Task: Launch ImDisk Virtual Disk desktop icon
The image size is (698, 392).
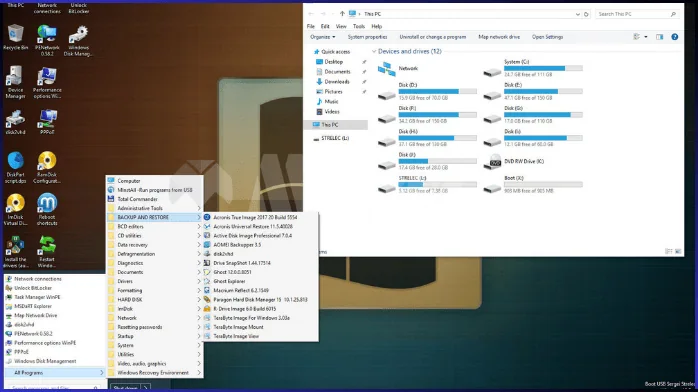Action: click(x=16, y=210)
